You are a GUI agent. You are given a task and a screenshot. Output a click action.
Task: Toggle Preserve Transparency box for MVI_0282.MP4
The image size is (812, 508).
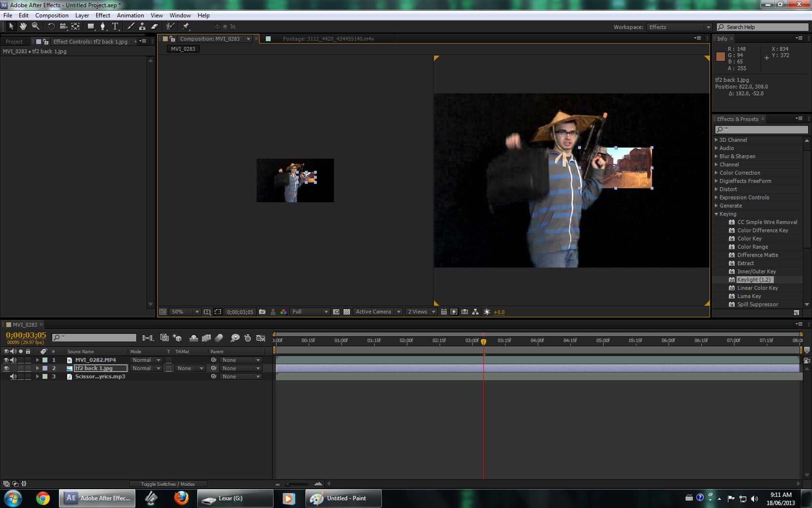pyautogui.click(x=169, y=360)
